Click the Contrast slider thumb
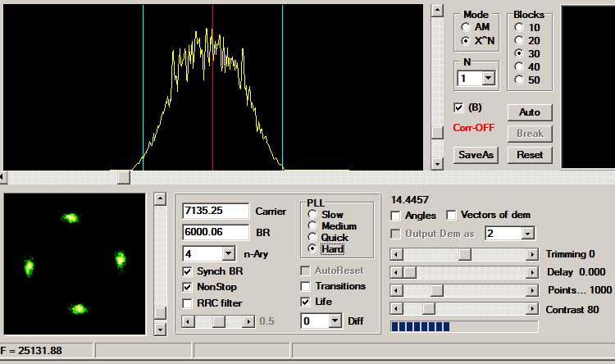 coord(428,309)
